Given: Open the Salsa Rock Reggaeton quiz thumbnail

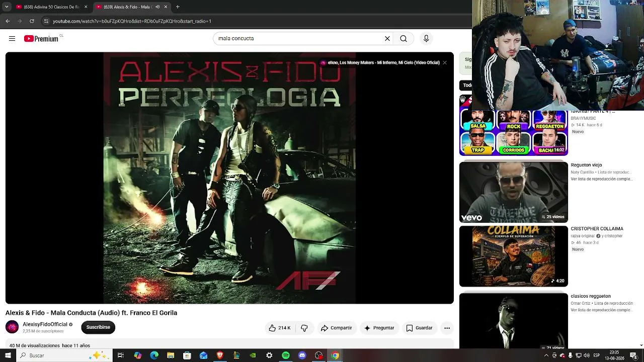Looking at the screenshot, I should click(514, 133).
